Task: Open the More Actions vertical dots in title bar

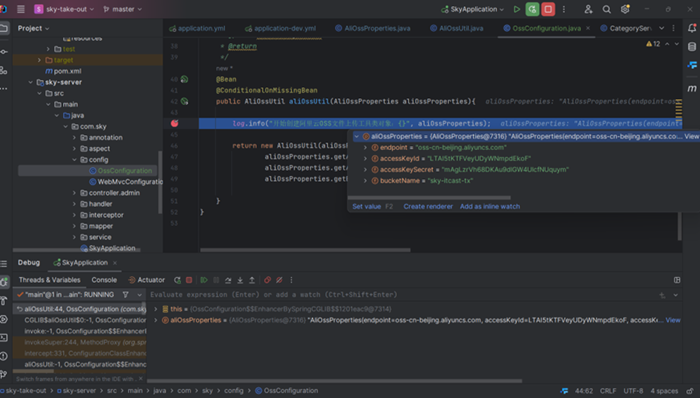Action: click(x=564, y=9)
